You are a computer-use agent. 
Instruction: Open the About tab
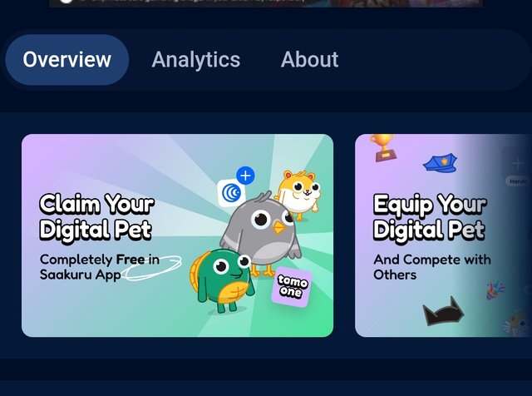309,60
